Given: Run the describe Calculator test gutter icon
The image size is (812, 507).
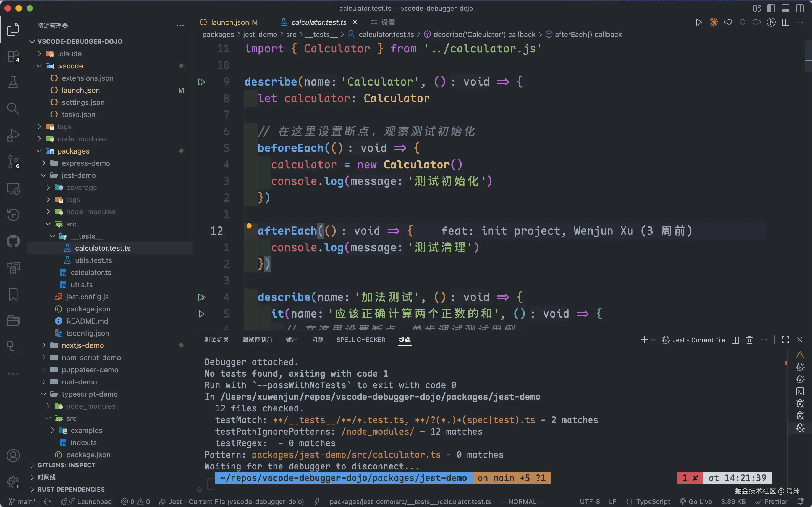Looking at the screenshot, I should [x=202, y=82].
